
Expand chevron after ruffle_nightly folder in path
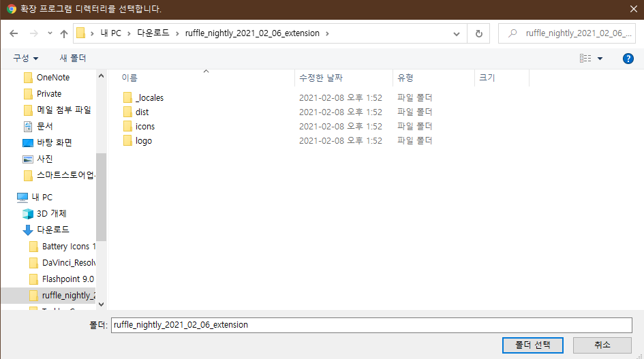point(327,33)
